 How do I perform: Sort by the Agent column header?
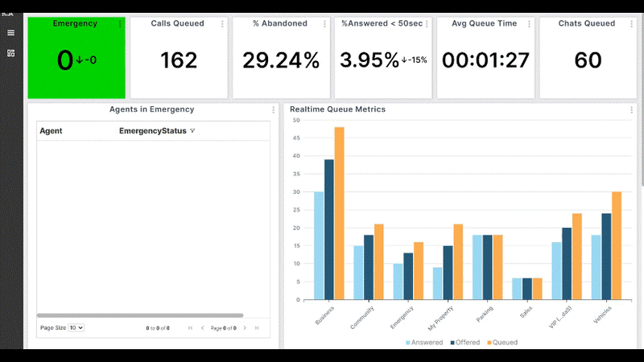51,131
